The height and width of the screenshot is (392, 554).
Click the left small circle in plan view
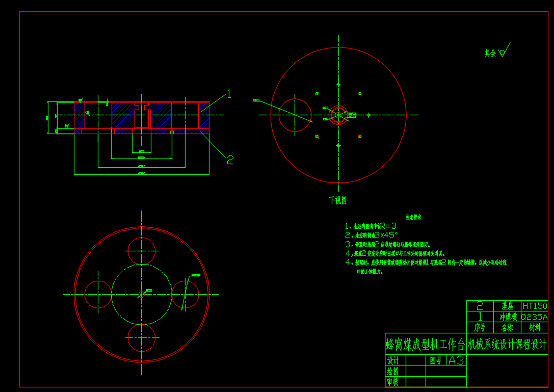point(98,295)
